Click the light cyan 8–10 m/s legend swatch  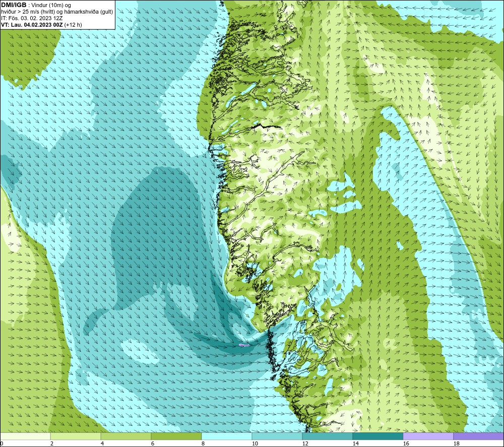pos(227,436)
